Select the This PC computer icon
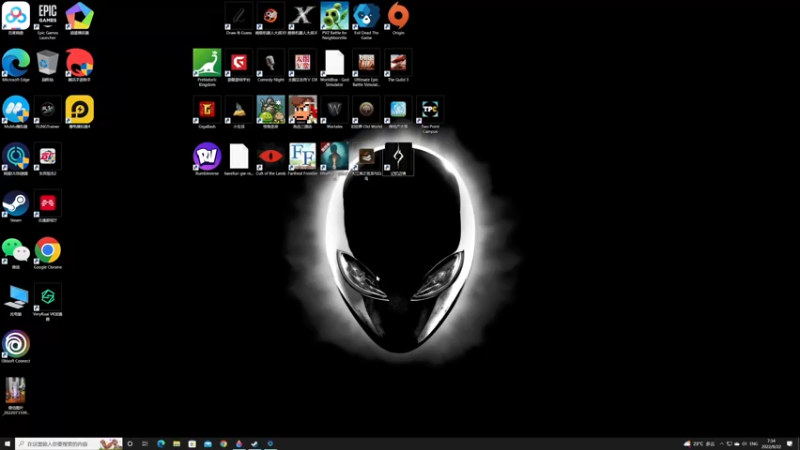Viewport: 800px width, 450px height. point(16,300)
